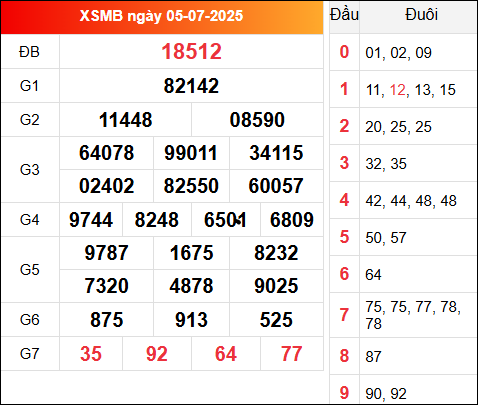Click G4 number 6809
The width and height of the screenshot is (478, 405).
[x=292, y=220]
